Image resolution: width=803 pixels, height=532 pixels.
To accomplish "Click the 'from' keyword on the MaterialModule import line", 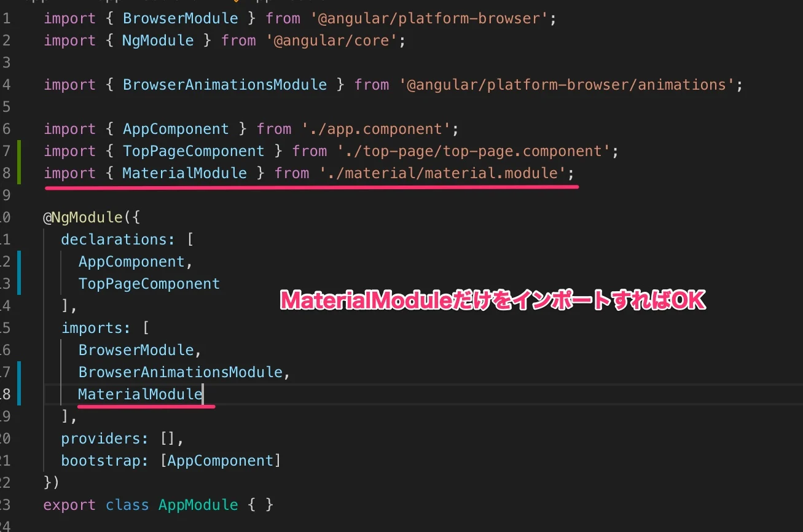I will tap(292, 173).
